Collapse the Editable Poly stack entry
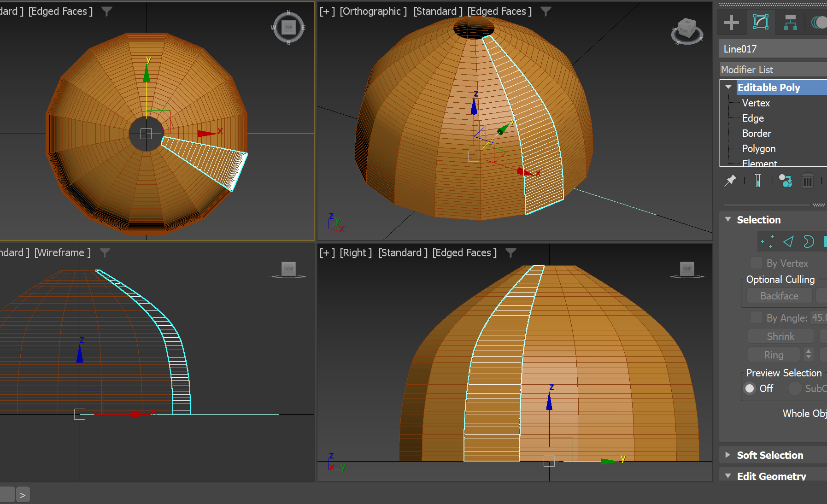The height and width of the screenshot is (504, 827). [728, 87]
